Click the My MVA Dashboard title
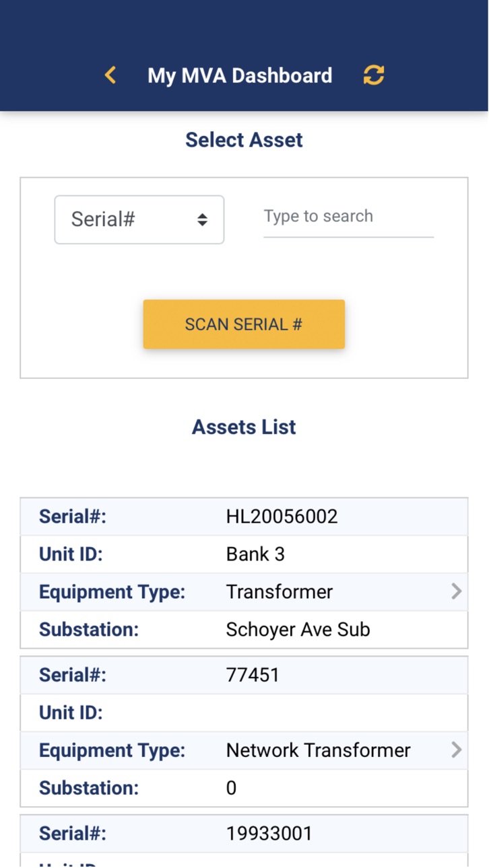Image resolution: width=489 pixels, height=868 pixels. [240, 75]
